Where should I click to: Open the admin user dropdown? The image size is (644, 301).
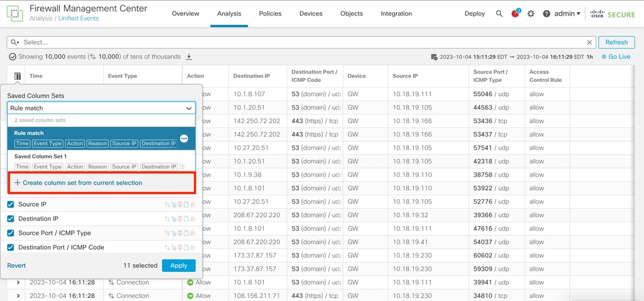[567, 14]
